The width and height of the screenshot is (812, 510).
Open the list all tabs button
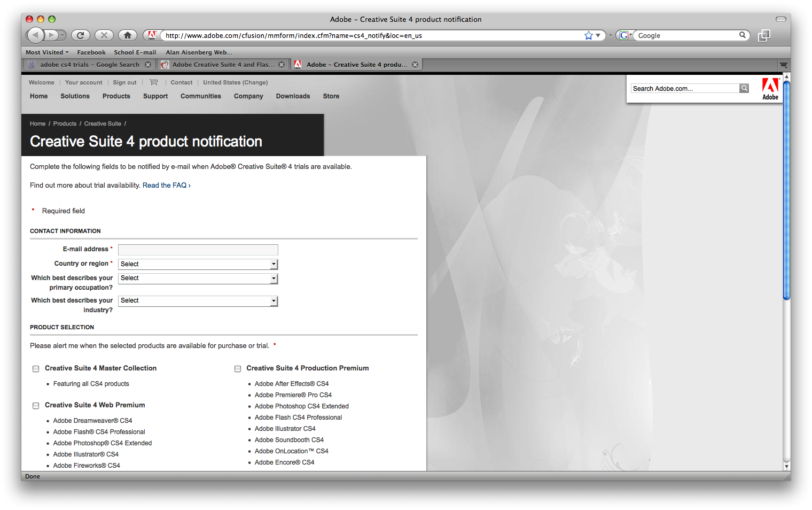(x=784, y=65)
